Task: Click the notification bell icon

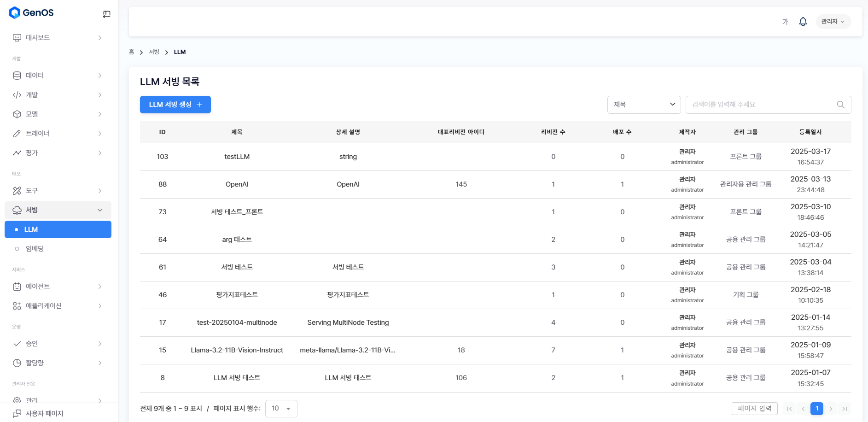Action: pyautogui.click(x=803, y=22)
